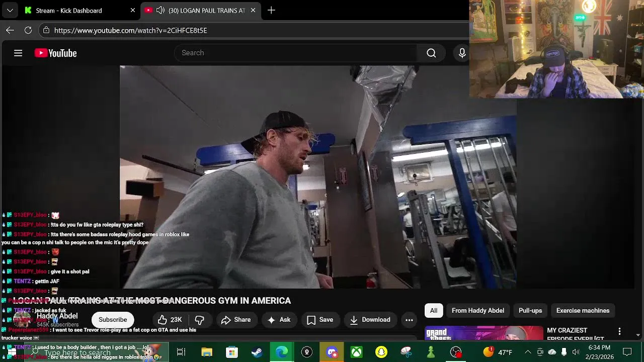Click the video player to pause
644x362 pixels.
click(x=318, y=177)
